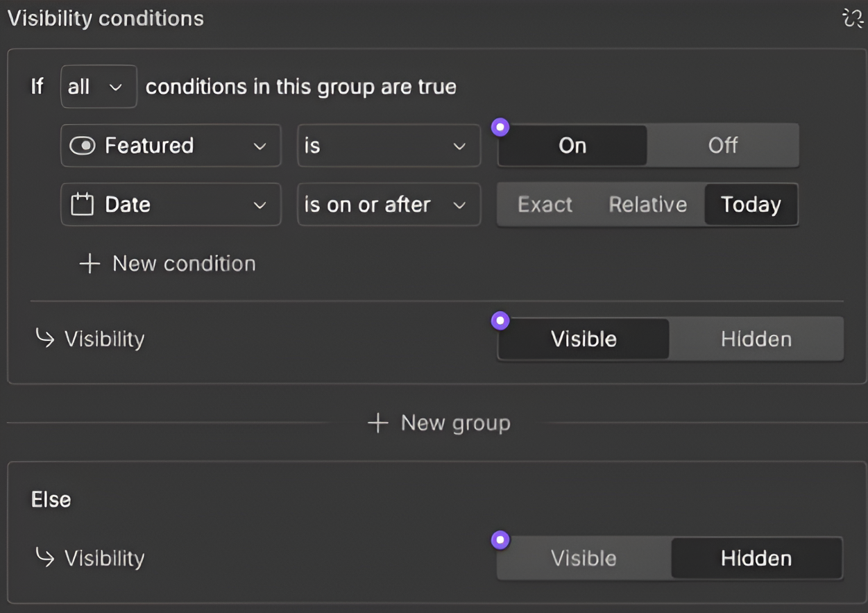The width and height of the screenshot is (868, 613).
Task: Select Exact date mode
Action: [545, 205]
